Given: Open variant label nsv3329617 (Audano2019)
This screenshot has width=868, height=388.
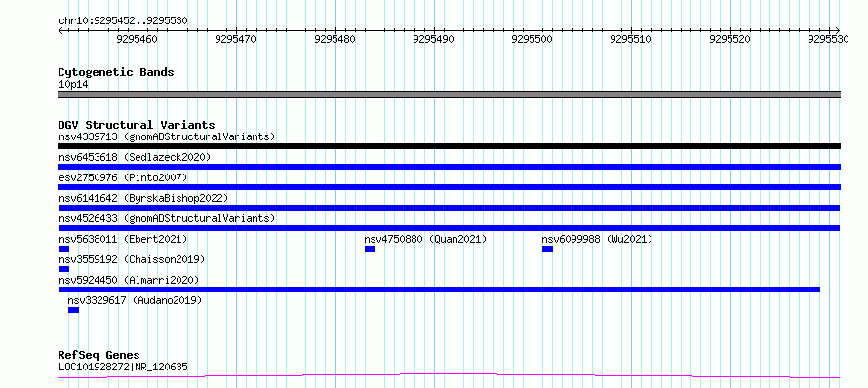Looking at the screenshot, I should click(135, 300).
